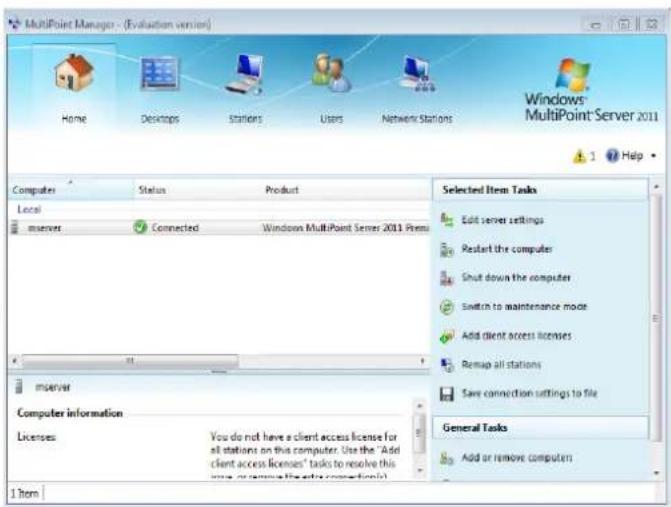Click the blue Help question icon
Screen dimensions: 671x507
[x=612, y=156]
